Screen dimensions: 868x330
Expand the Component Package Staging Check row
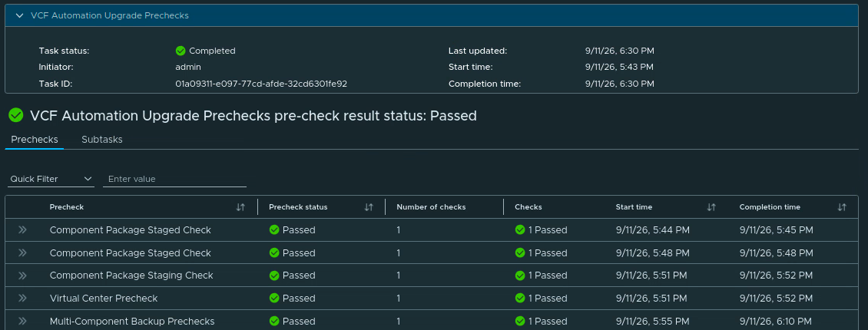pyautogui.click(x=22, y=276)
